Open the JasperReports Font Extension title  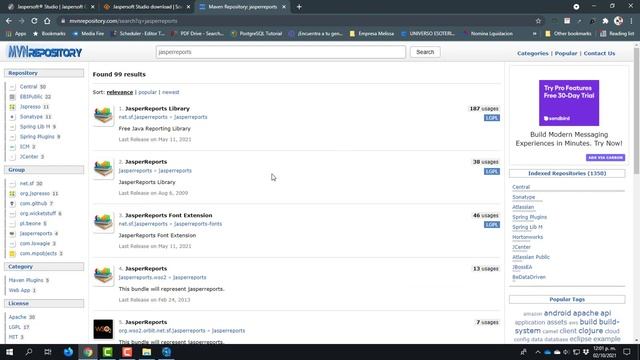pos(169,215)
